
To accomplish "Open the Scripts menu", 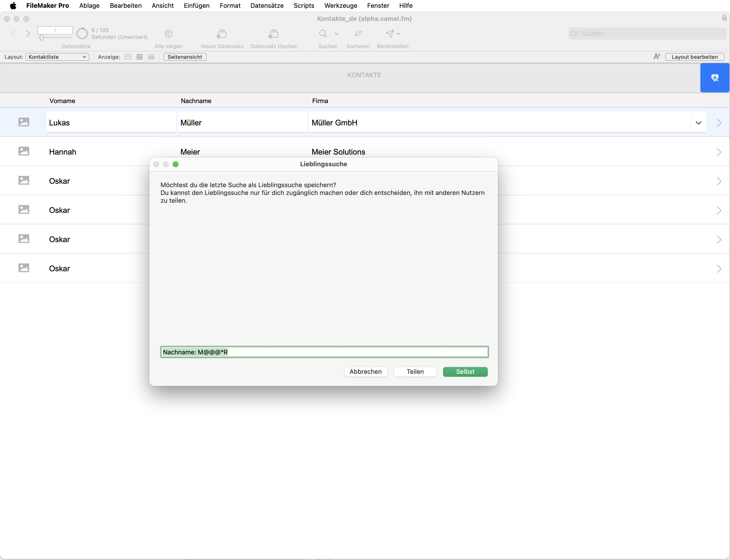I will [304, 6].
